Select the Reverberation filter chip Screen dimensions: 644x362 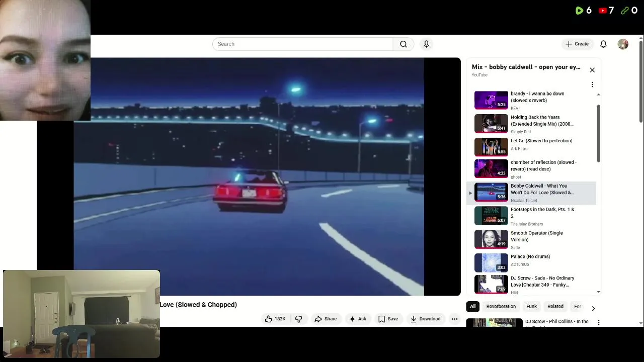pyautogui.click(x=501, y=306)
